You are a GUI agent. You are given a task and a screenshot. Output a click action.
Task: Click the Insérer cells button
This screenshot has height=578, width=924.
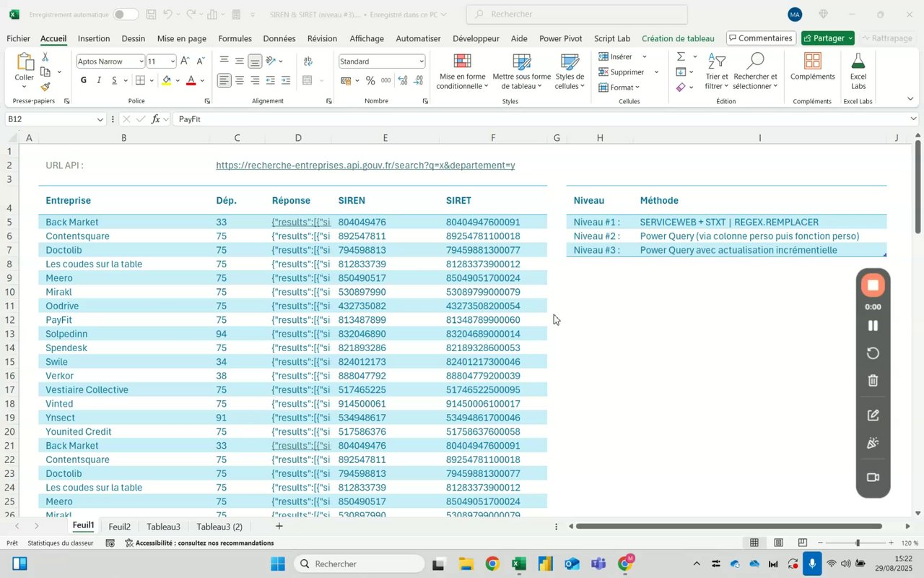[616, 56]
